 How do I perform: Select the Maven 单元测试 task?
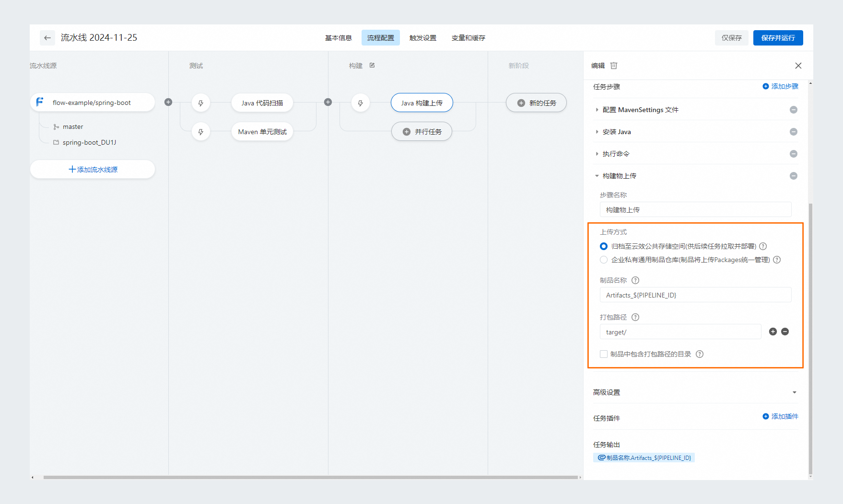pyautogui.click(x=262, y=132)
